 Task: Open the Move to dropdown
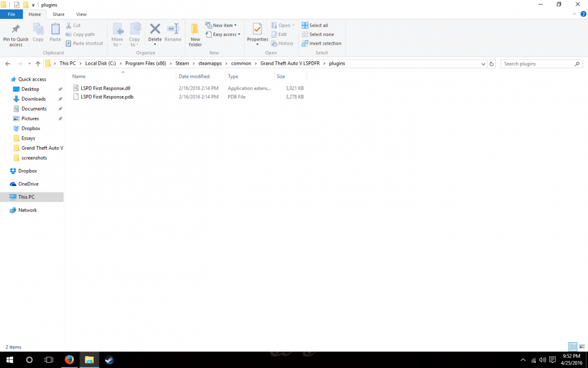pos(117,35)
